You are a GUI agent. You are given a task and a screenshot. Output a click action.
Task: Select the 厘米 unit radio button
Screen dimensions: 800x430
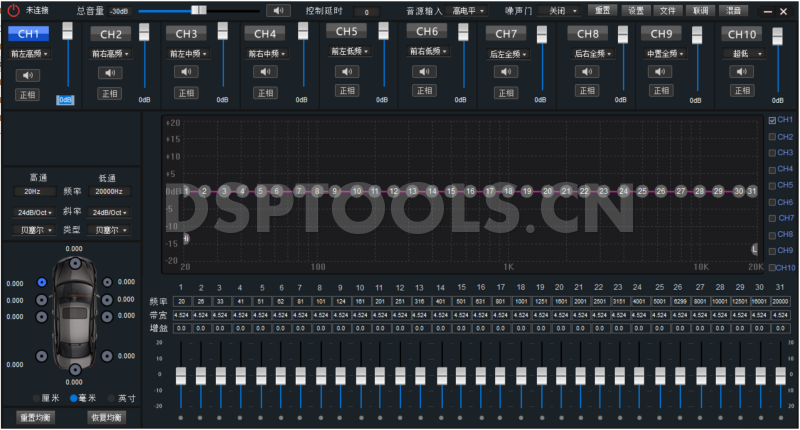[36, 398]
